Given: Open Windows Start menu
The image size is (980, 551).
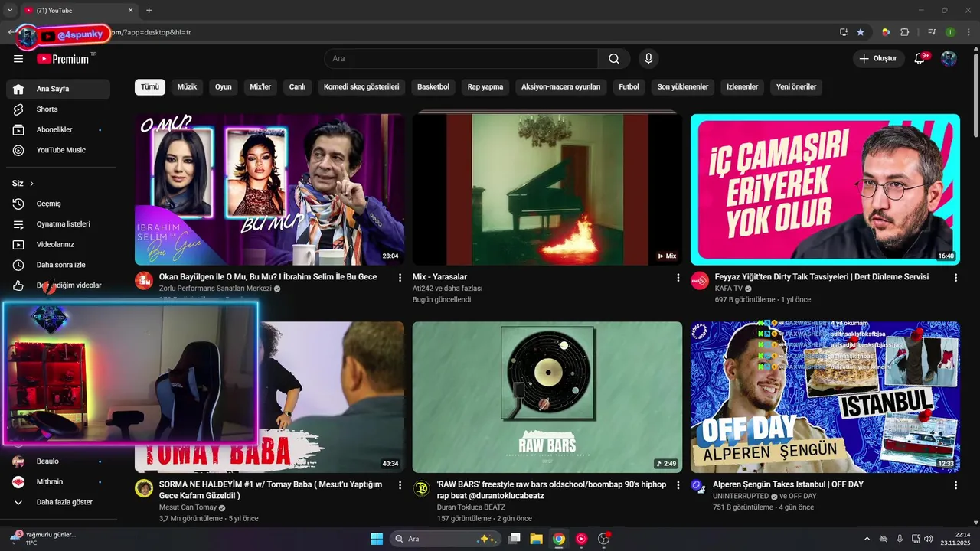Looking at the screenshot, I should click(x=377, y=539).
